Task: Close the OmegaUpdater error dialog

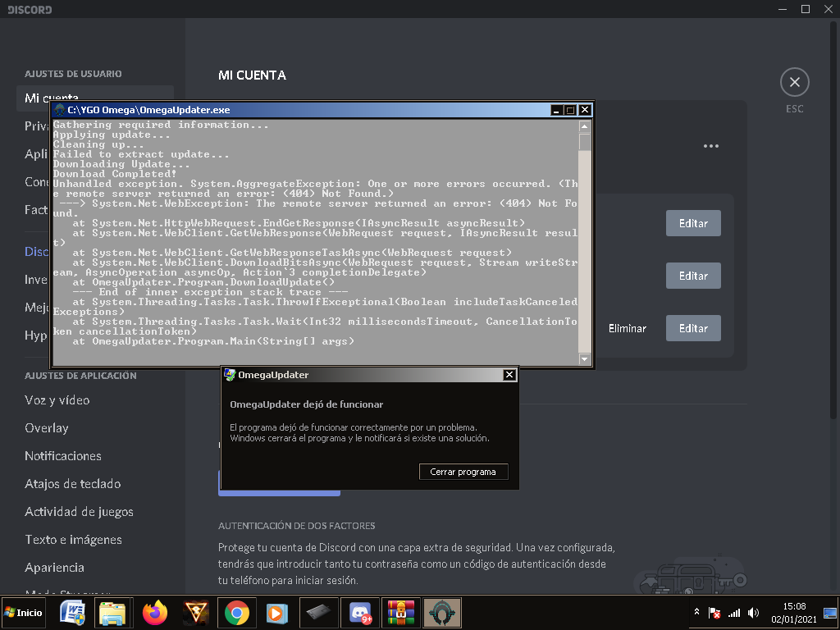Action: pyautogui.click(x=509, y=375)
